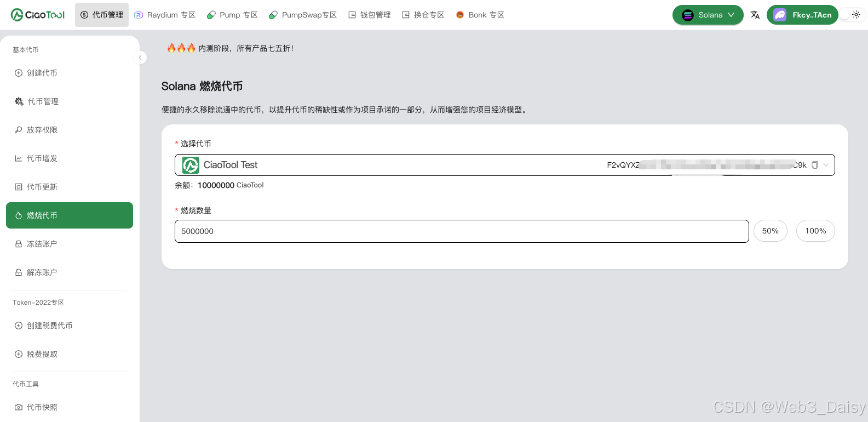Click the gear icon beside 代币管理
The image size is (868, 422).
pyautogui.click(x=19, y=101)
